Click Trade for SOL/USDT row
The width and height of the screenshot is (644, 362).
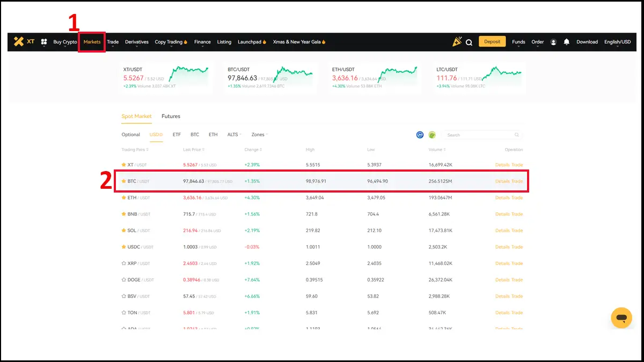point(517,231)
